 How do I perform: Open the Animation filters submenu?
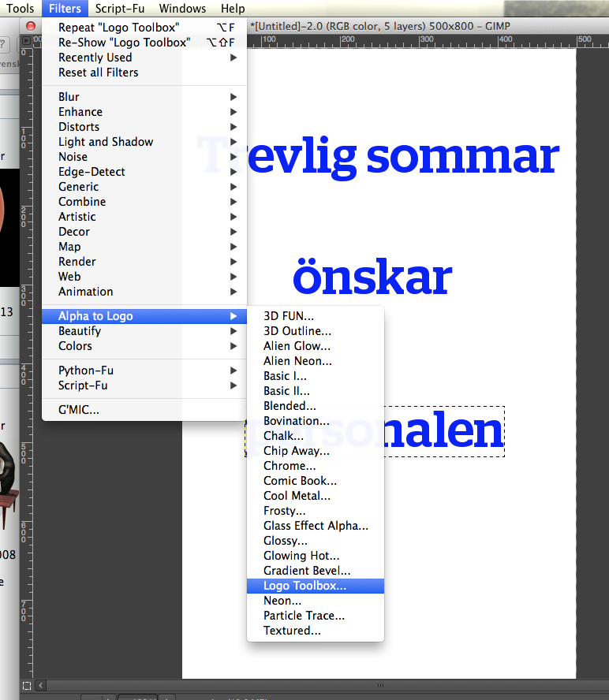coord(144,292)
